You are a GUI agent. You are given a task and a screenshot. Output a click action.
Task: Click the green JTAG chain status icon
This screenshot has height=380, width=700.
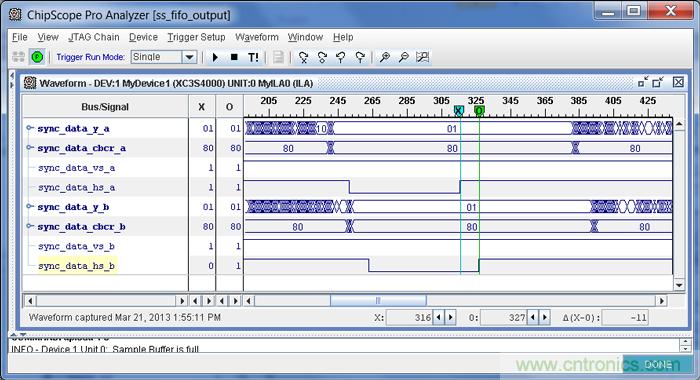(38, 57)
